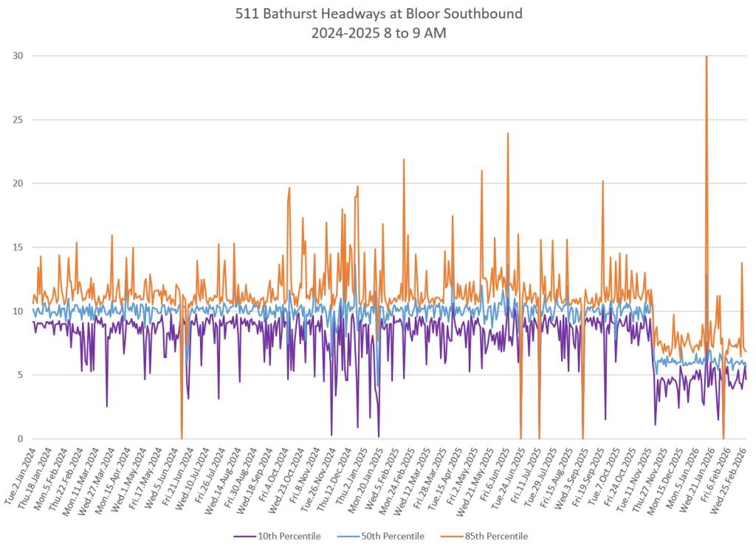The width and height of the screenshot is (756, 547).
Task: Click the y-axis label 15
Action: pos(16,247)
